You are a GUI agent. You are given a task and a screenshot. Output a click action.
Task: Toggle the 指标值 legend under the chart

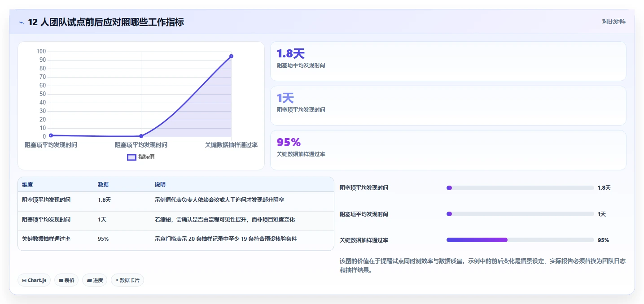coord(141,157)
